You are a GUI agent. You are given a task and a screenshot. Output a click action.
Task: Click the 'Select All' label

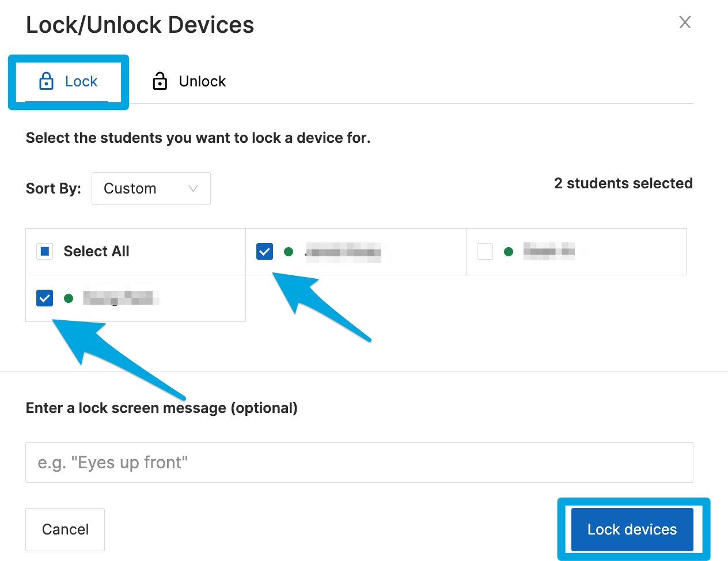[x=96, y=252]
